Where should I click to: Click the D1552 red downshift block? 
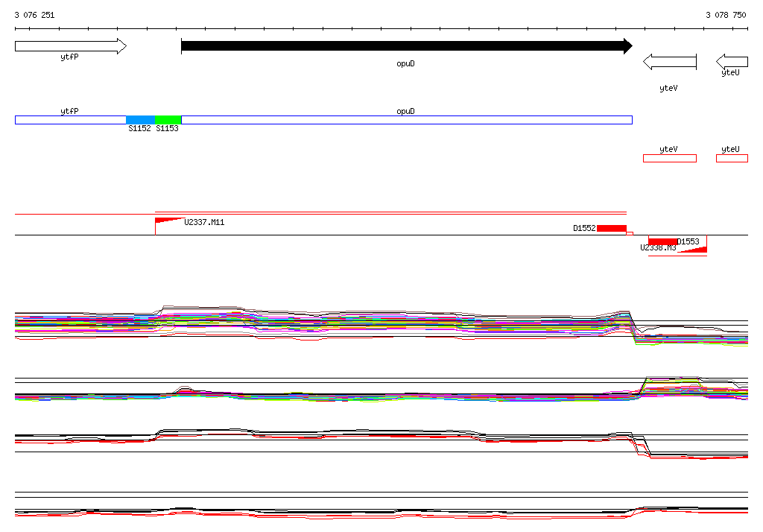click(612, 228)
